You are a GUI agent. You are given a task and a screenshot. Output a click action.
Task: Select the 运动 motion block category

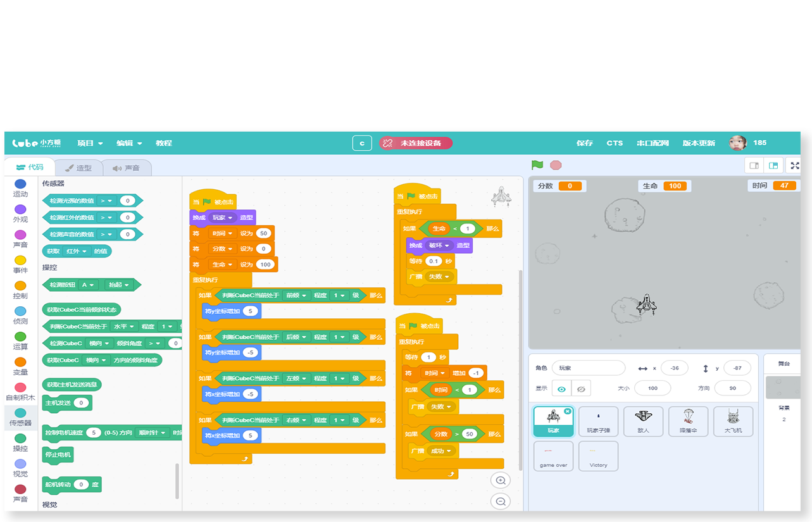[x=20, y=188]
